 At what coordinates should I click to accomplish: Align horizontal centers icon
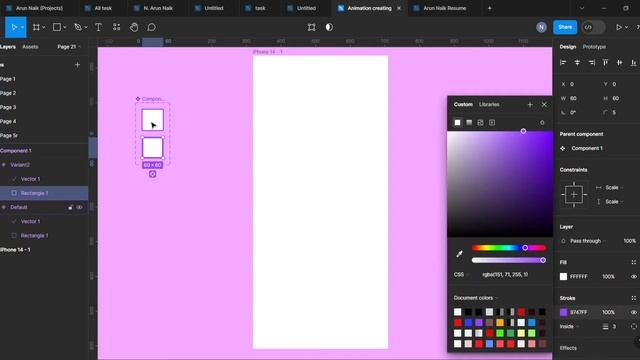click(x=577, y=62)
